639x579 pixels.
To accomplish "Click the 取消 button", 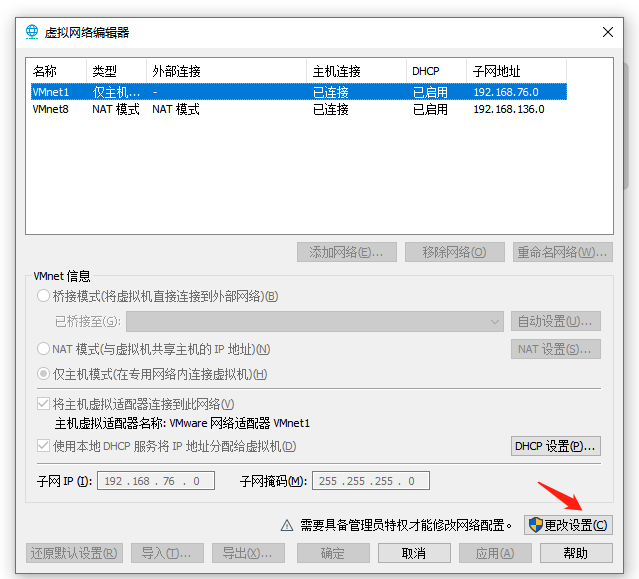I will click(414, 553).
